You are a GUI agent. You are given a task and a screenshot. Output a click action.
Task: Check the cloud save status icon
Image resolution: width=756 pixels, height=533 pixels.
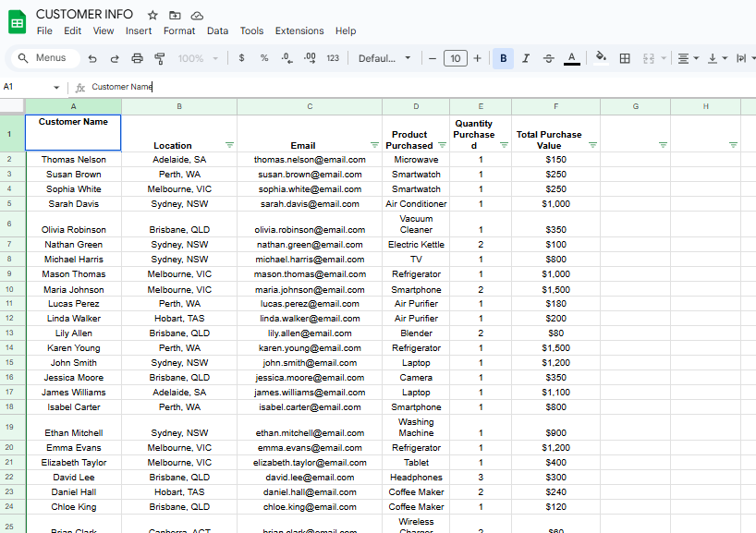coord(197,16)
